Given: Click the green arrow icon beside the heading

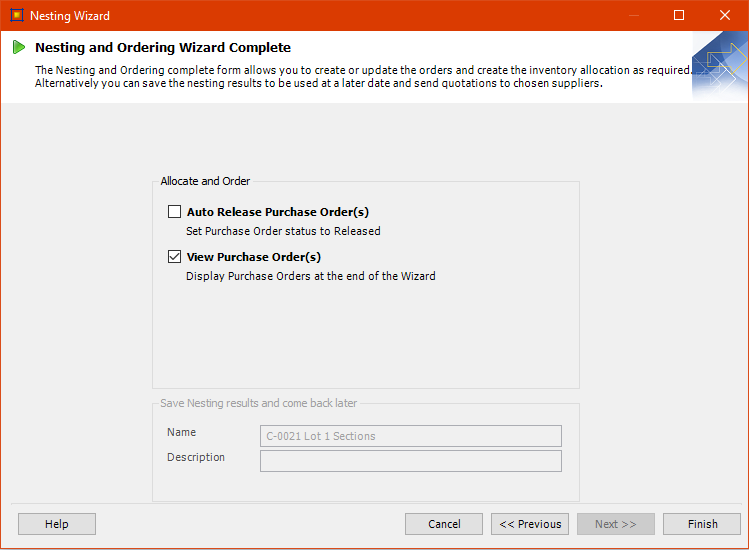Looking at the screenshot, I should point(19,47).
